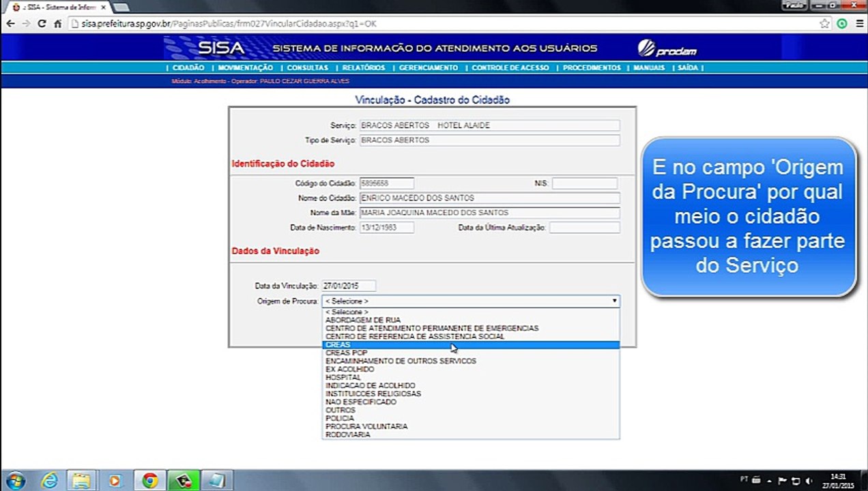The width and height of the screenshot is (868, 491).
Task: Click the browser forward arrow
Action: (26, 24)
